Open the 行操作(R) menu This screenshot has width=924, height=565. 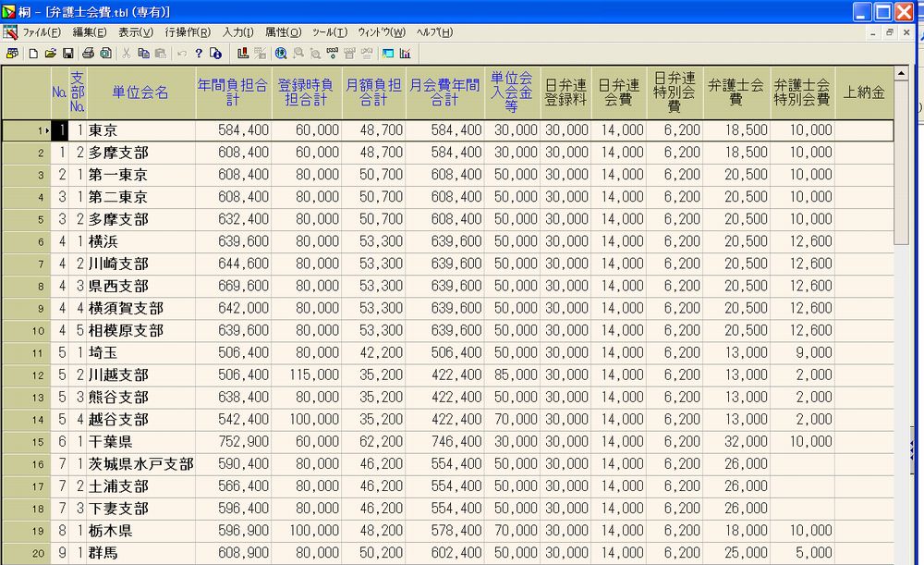[x=187, y=32]
